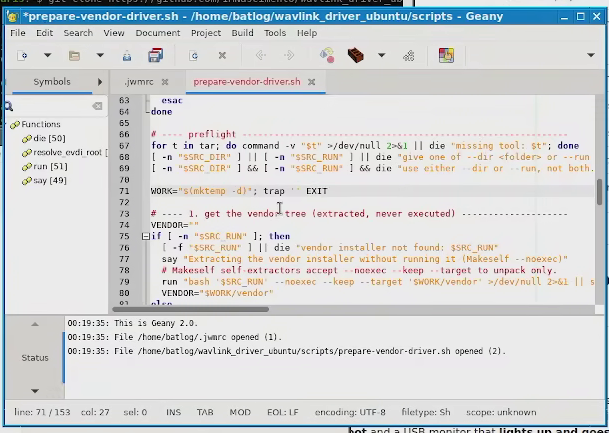
Task: Expand the recent files dropdown arrow
Action: point(100,56)
